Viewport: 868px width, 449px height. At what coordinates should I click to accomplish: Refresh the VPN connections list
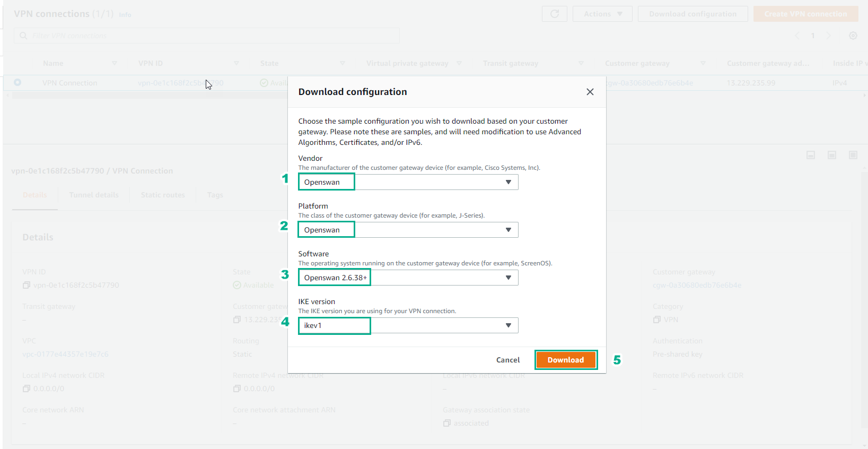555,14
